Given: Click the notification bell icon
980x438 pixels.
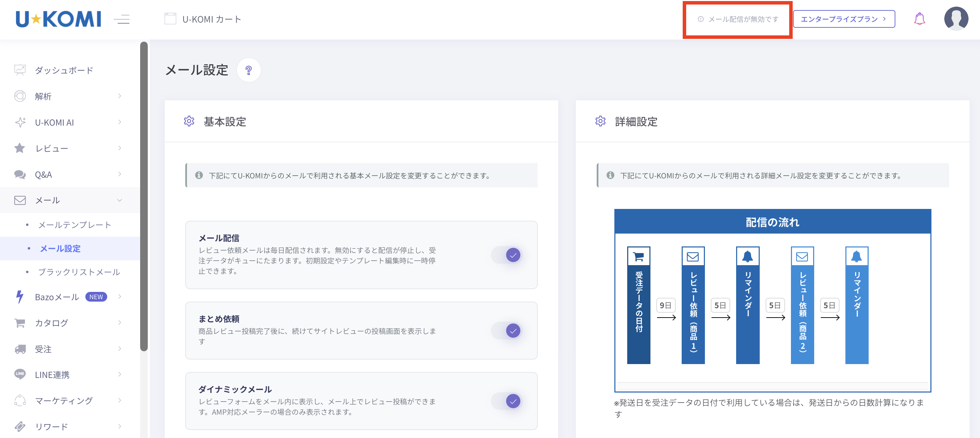Looking at the screenshot, I should coord(919,19).
